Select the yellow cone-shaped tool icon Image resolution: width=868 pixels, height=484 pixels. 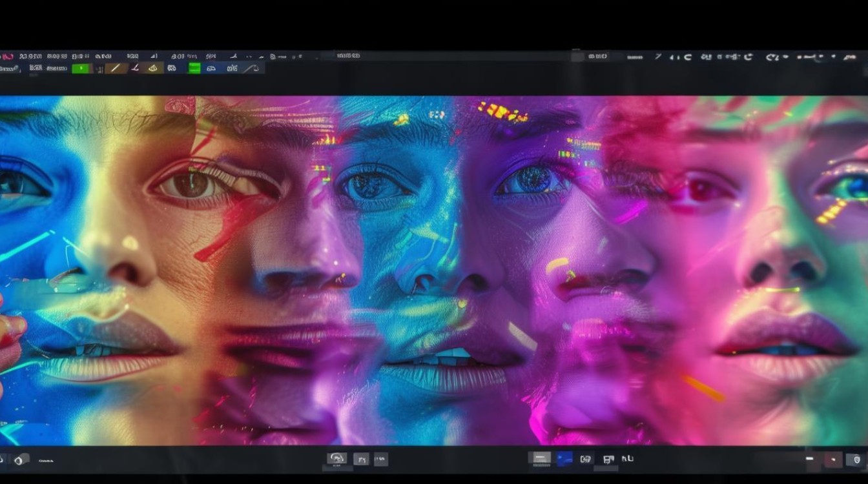click(x=153, y=68)
